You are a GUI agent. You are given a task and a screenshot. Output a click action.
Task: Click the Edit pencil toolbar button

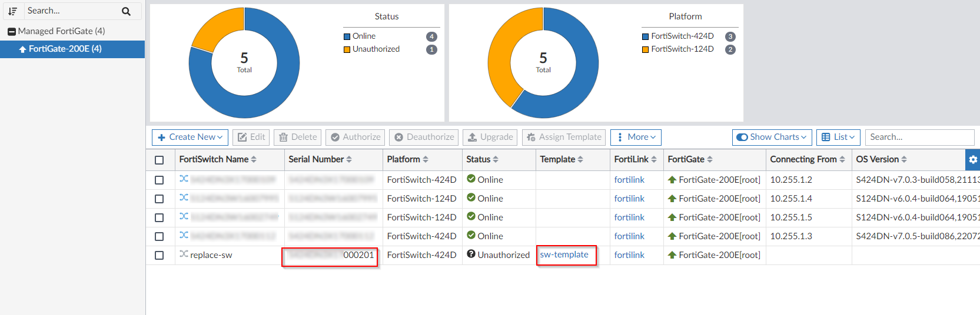click(x=251, y=137)
